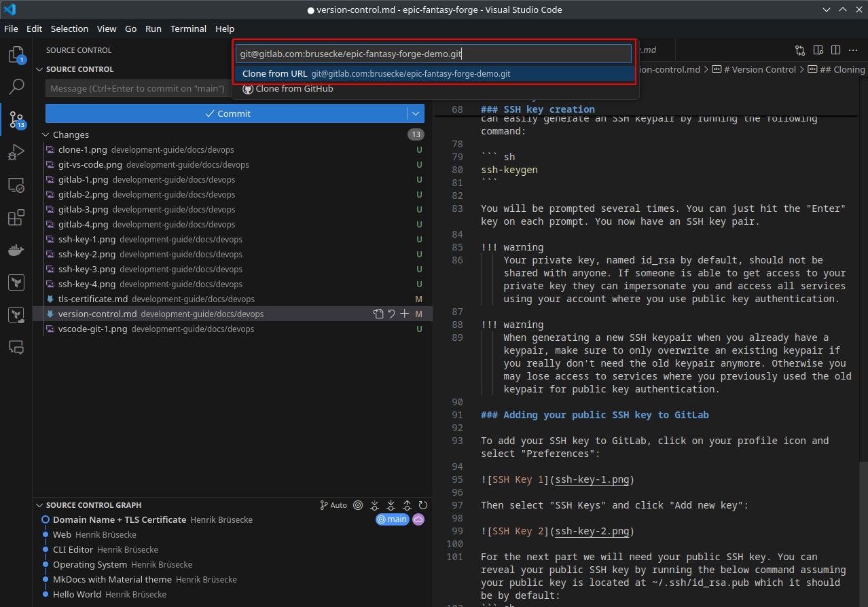The width and height of the screenshot is (868, 607).
Task: Select the 'Operating System' commit in graph
Action: (x=232, y=564)
